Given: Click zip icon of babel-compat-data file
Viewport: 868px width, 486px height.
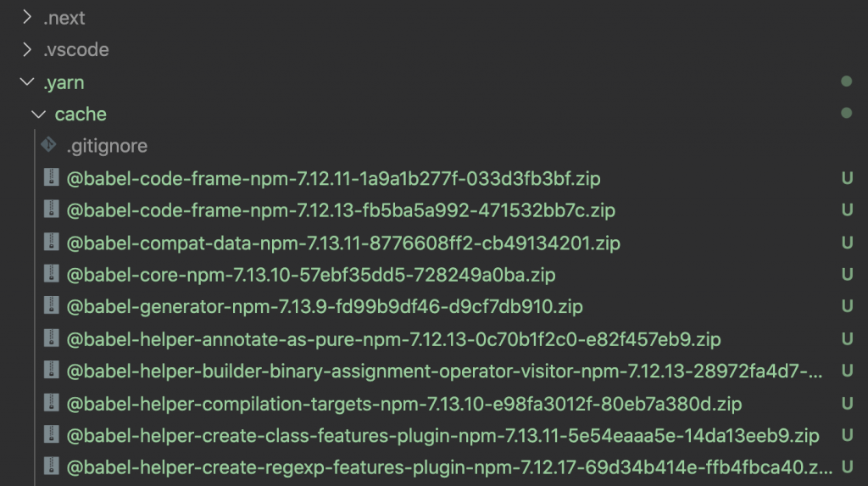Looking at the screenshot, I should tap(52, 243).
